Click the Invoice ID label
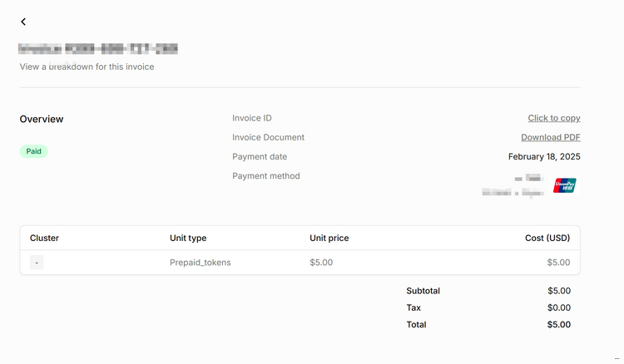This screenshot has width=624, height=364. [252, 118]
